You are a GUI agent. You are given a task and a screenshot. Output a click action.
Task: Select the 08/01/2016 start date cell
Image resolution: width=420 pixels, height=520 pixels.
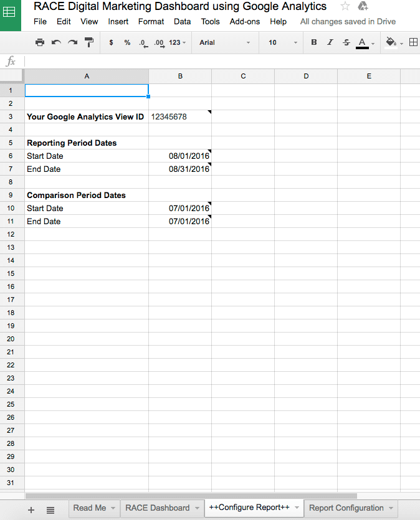pyautogui.click(x=180, y=156)
